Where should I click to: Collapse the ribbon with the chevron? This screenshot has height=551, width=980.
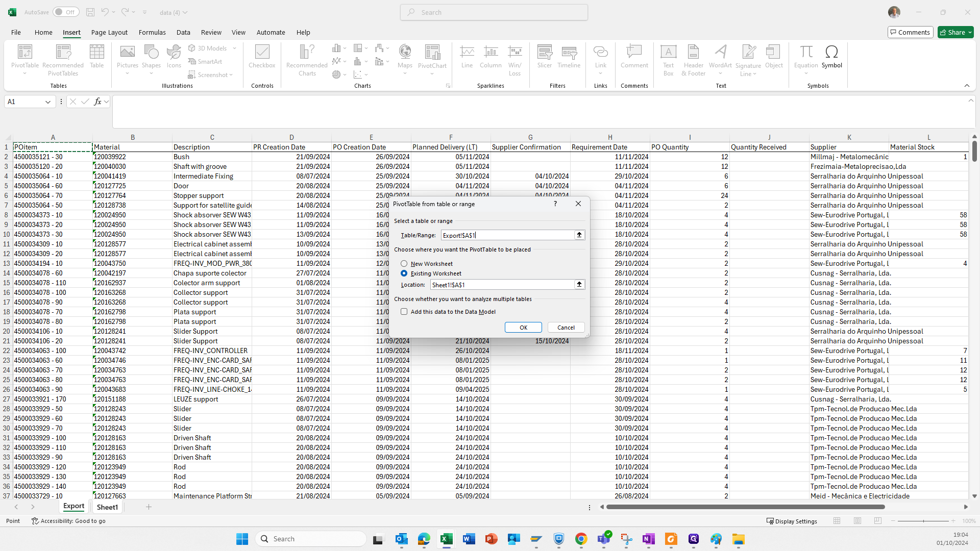point(967,86)
